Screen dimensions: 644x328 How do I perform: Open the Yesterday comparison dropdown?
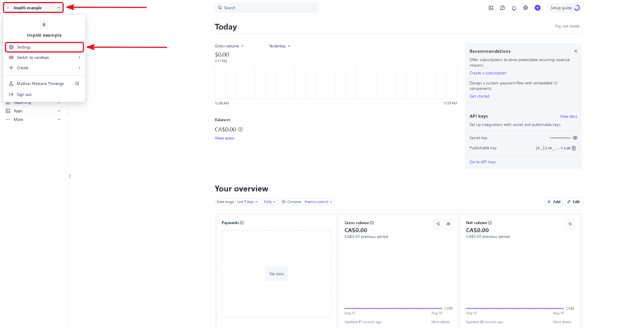click(280, 46)
